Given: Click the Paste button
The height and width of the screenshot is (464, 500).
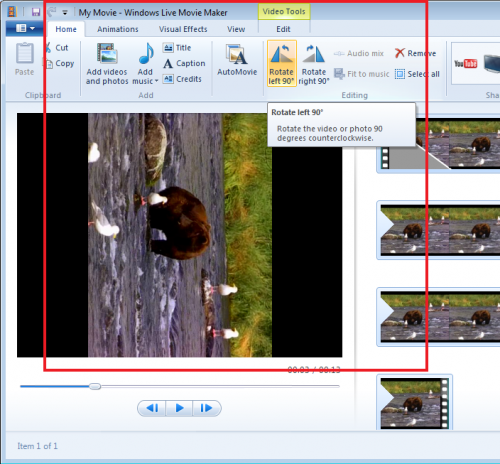Looking at the screenshot, I should (x=24, y=60).
